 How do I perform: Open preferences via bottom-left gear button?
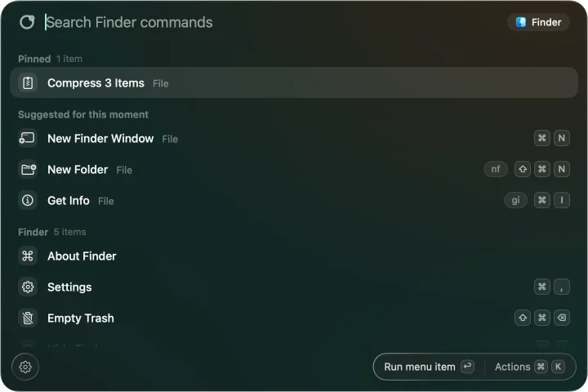click(x=25, y=367)
